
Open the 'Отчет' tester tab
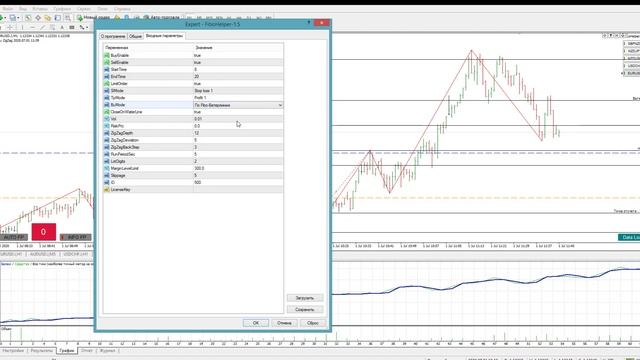click(87, 351)
